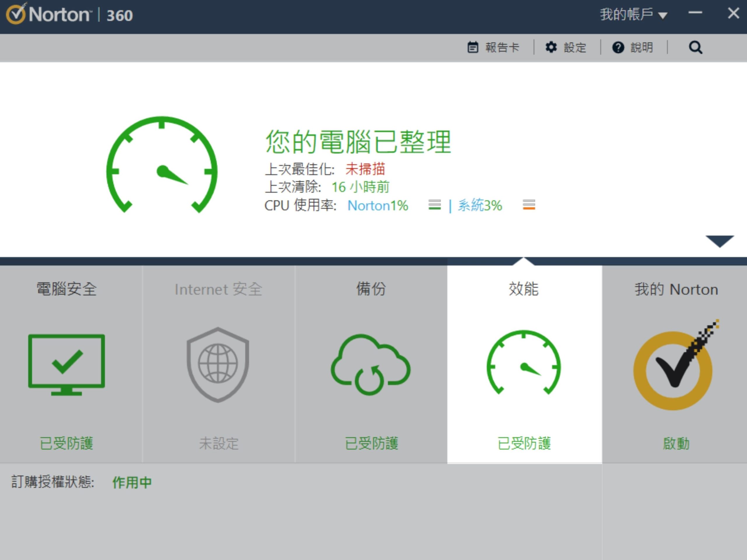Click the 啟動 launch link
This screenshot has height=560, width=747.
point(676,444)
